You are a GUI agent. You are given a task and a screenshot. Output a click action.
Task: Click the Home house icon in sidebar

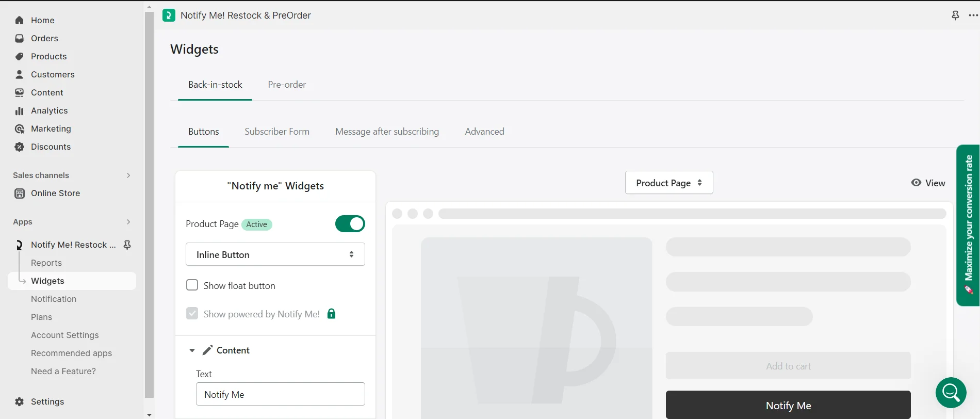[x=20, y=20]
